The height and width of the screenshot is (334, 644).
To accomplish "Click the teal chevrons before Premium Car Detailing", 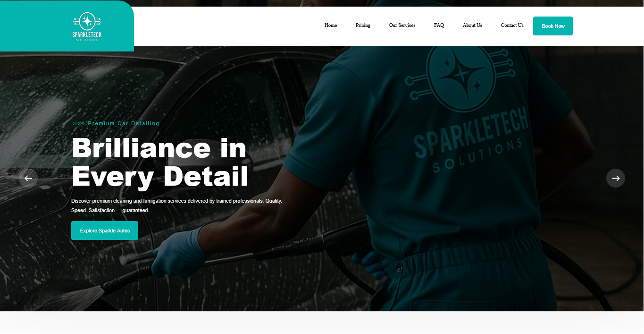I will point(78,124).
